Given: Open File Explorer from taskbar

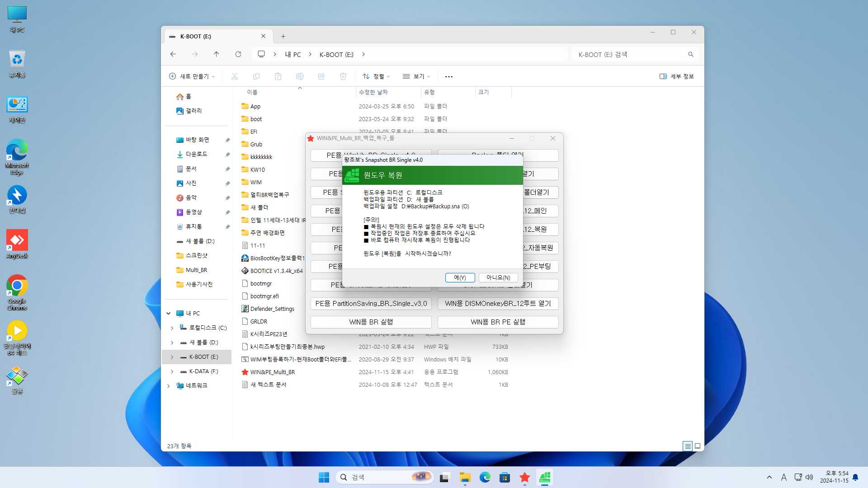Looking at the screenshot, I should tap(465, 477).
